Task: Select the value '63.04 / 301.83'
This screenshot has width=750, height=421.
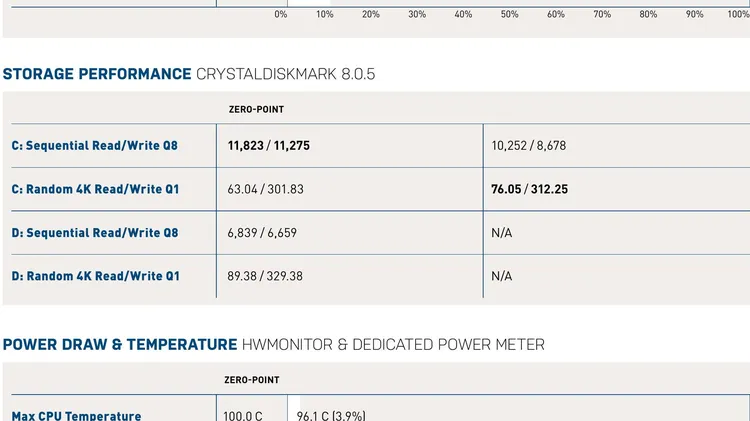Action: tap(265, 189)
